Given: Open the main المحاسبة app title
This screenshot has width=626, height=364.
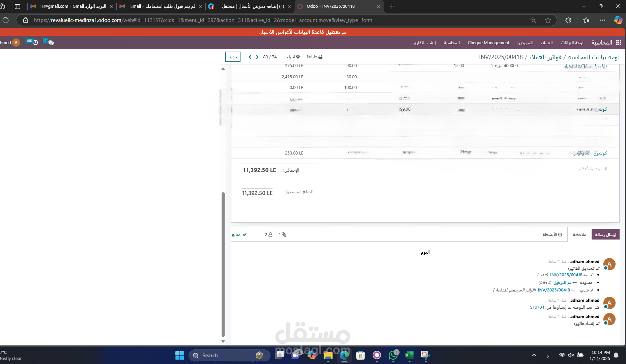Looking at the screenshot, I should tap(602, 43).
